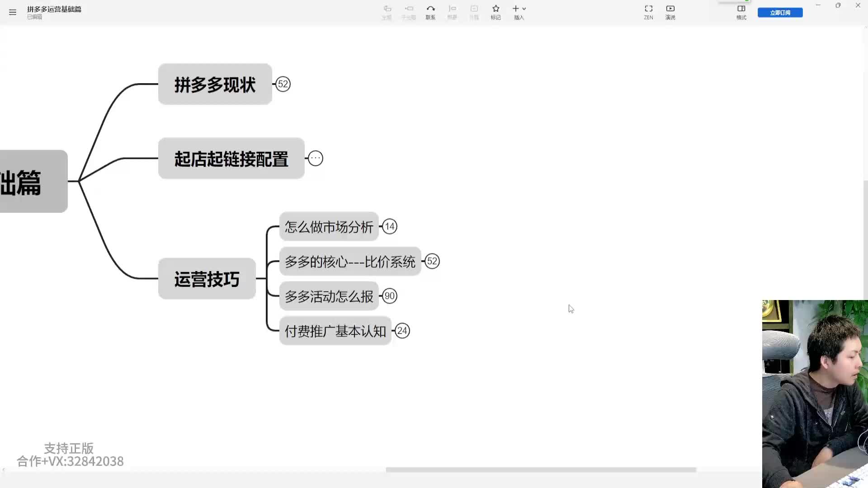Click the horizontal scrollbar thumb
The height and width of the screenshot is (488, 868).
(541, 470)
